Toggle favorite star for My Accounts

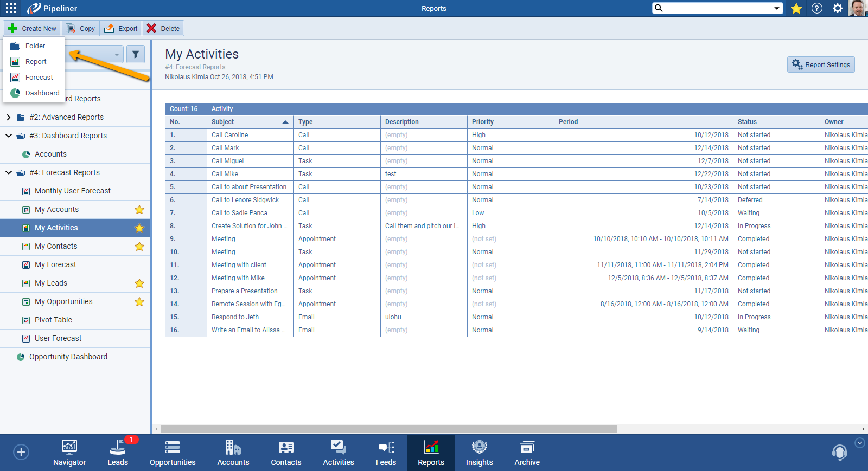click(139, 210)
